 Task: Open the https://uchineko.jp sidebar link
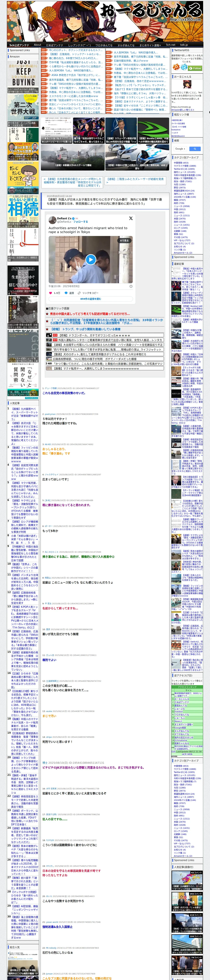pos(181,107)
